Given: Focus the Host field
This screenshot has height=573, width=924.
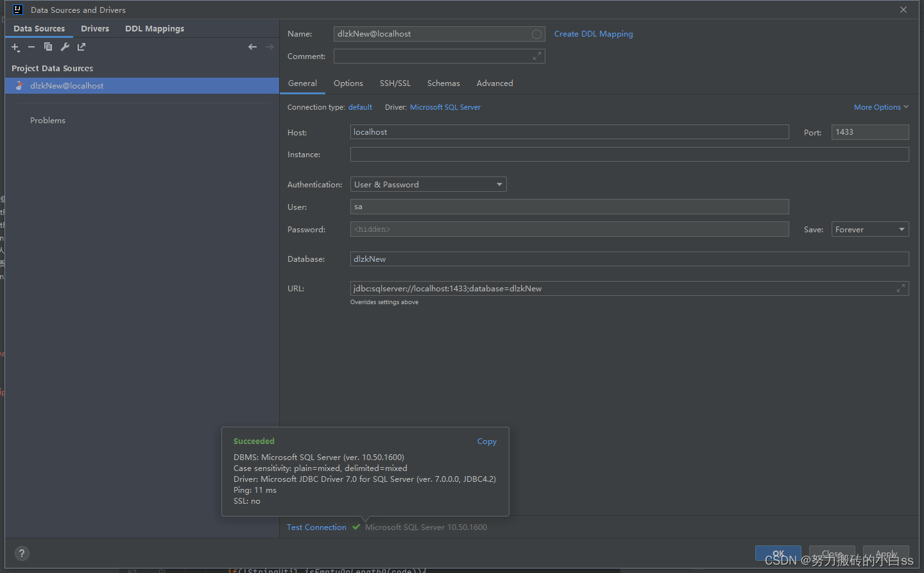Looking at the screenshot, I should click(570, 132).
